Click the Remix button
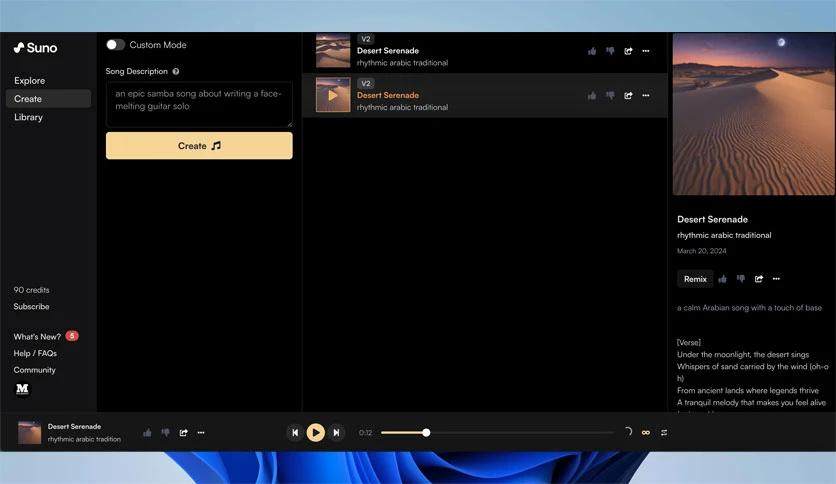Image resolution: width=836 pixels, height=484 pixels. [x=695, y=279]
